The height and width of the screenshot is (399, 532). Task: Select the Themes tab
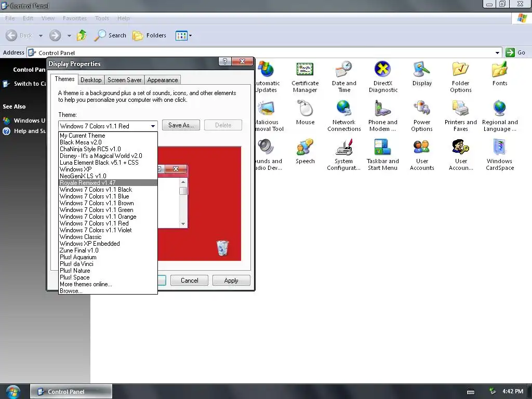[64, 79]
